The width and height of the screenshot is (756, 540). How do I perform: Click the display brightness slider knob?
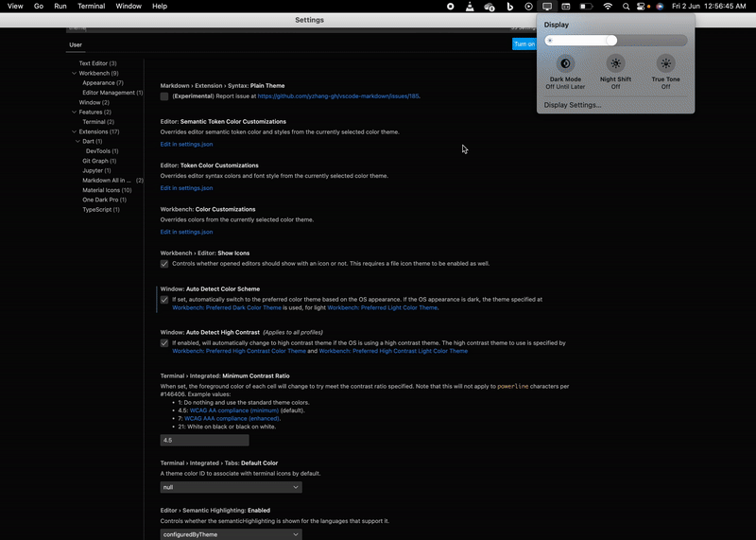(611, 41)
